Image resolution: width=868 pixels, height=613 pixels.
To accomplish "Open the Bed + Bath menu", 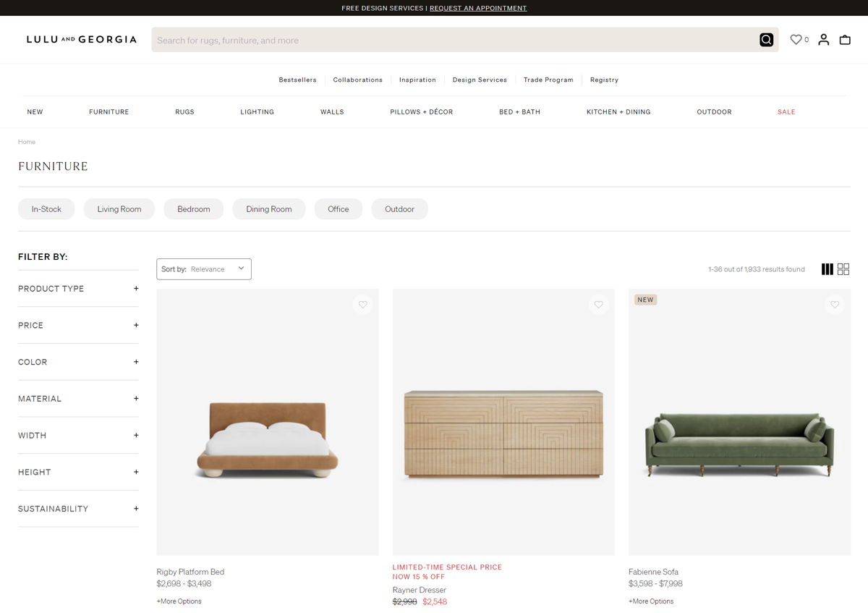I will click(520, 112).
